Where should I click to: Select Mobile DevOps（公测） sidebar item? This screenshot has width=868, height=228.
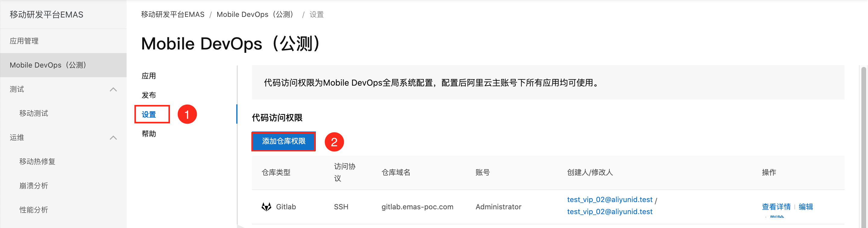(x=63, y=65)
